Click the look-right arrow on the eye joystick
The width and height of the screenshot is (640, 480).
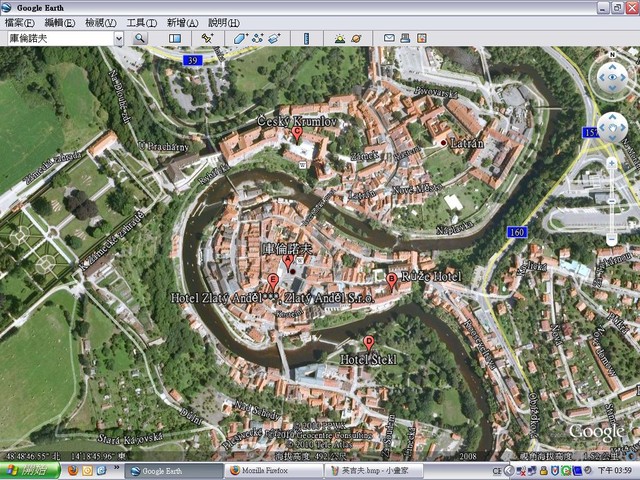623,78
